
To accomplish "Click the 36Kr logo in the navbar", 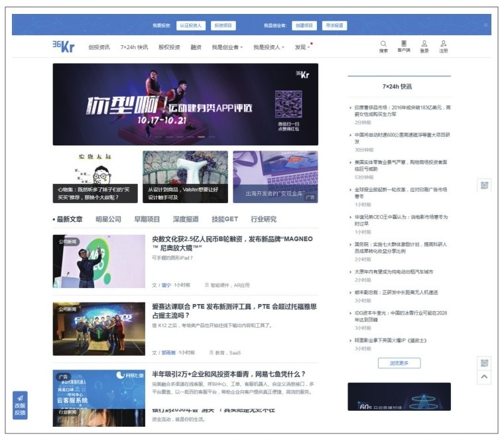I will (x=63, y=46).
